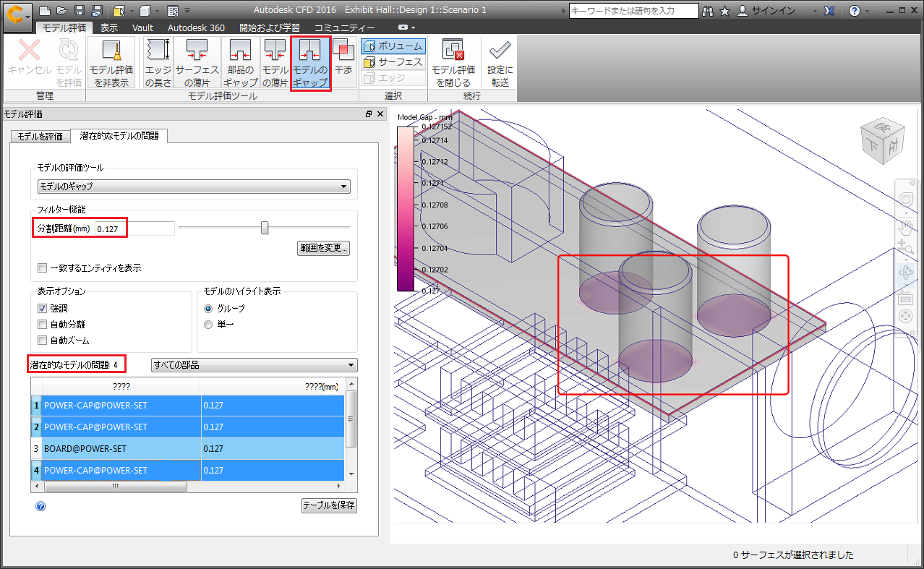Screen dimensions: 924x569
Task: Open the quick access toolbar customize arrow
Action: click(187, 11)
